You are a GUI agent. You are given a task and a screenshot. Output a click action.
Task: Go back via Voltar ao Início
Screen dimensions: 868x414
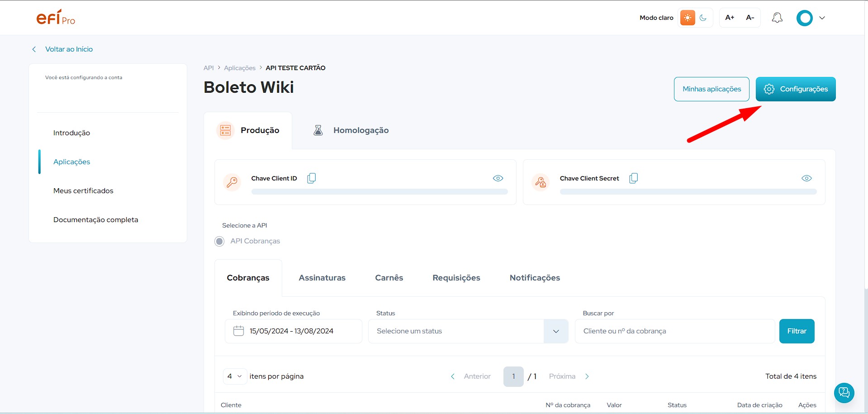point(69,49)
